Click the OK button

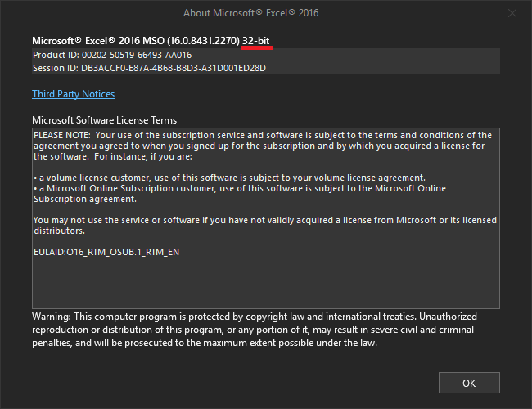(469, 383)
